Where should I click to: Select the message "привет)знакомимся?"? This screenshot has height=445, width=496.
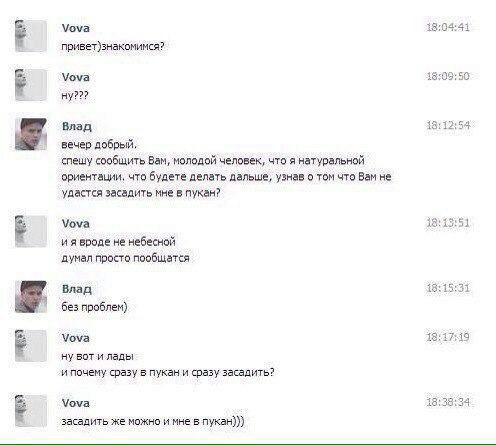pyautogui.click(x=113, y=46)
